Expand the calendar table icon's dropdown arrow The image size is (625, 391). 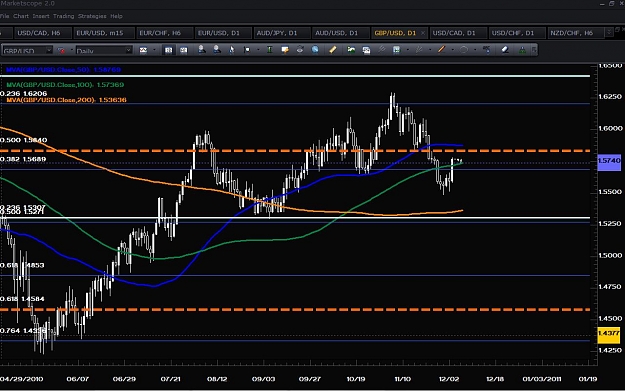(407, 50)
